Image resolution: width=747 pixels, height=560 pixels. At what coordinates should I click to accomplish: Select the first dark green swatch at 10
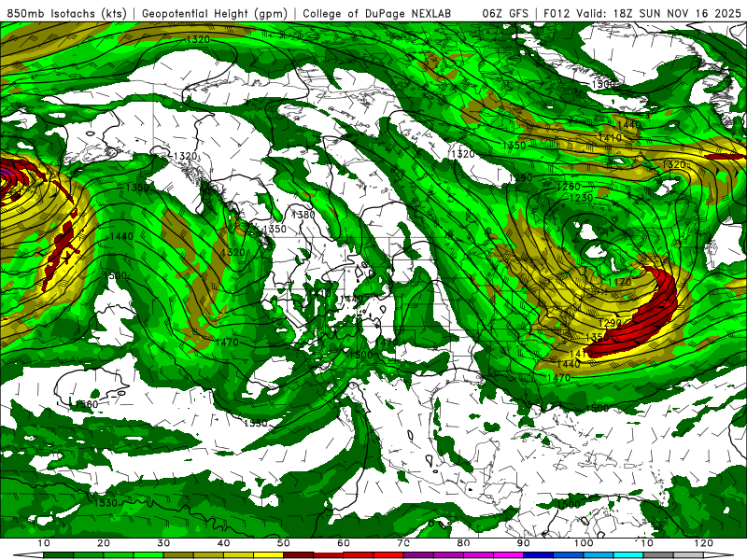pyautogui.click(x=58, y=555)
